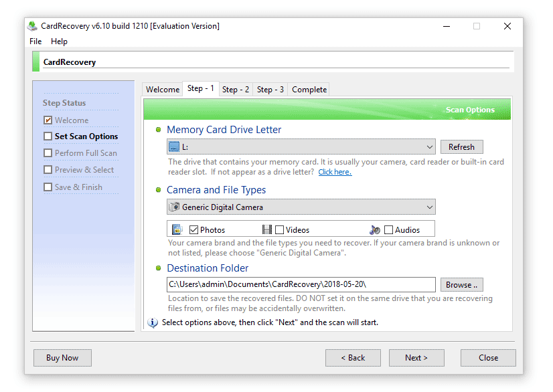Click the 'Memory Card Drive Letter' heading

224,130
